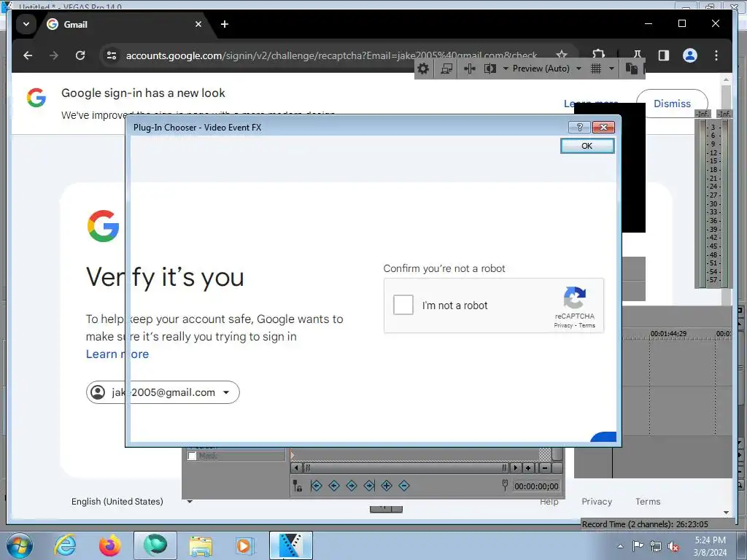Launch Firefox from taskbar
747x560 pixels.
(110, 545)
